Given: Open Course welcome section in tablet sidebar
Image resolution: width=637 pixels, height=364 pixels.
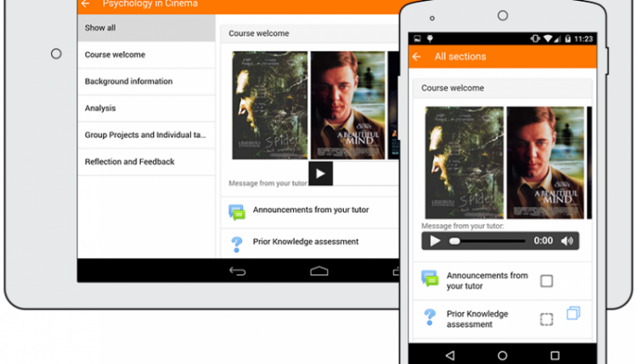Looking at the screenshot, I should click(x=146, y=54).
